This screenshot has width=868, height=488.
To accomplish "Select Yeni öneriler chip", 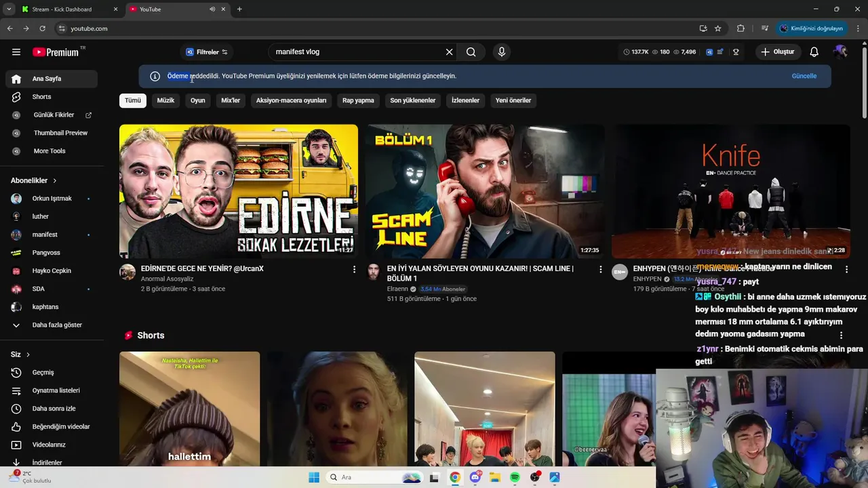I will [513, 100].
